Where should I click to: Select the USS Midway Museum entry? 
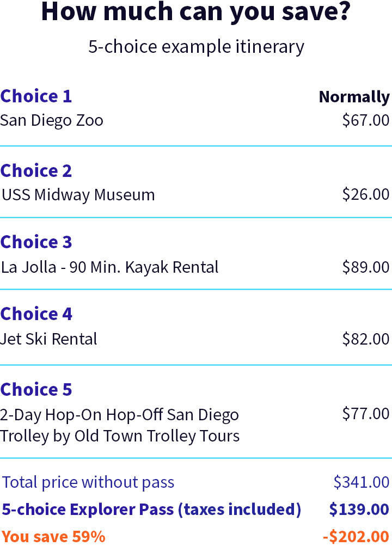coord(78,195)
